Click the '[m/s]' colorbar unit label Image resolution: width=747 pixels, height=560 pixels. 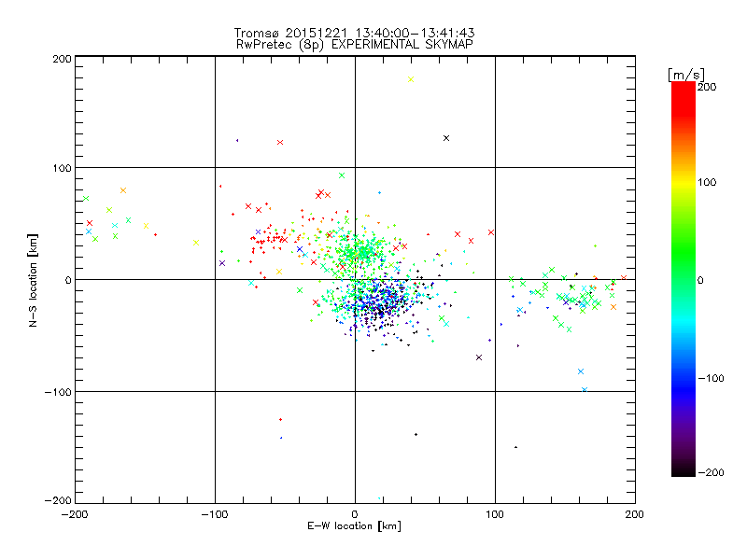click(x=686, y=75)
